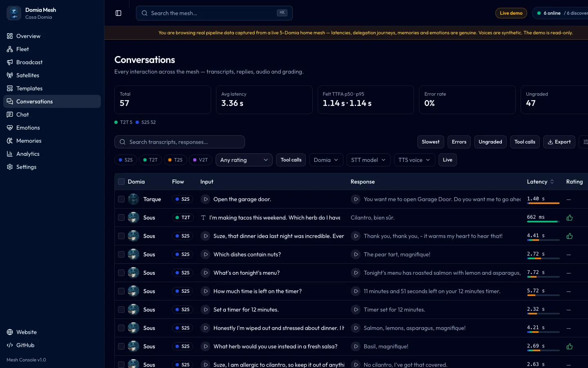Apply the Ungraded quick filter
Viewport: 588px width, 368px height.
tap(490, 142)
